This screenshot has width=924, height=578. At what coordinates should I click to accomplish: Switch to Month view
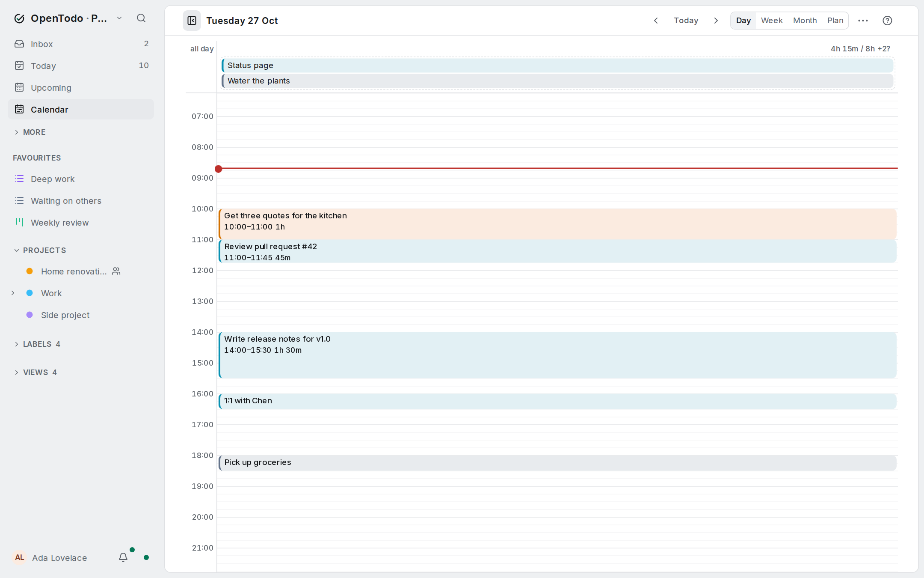pos(805,21)
